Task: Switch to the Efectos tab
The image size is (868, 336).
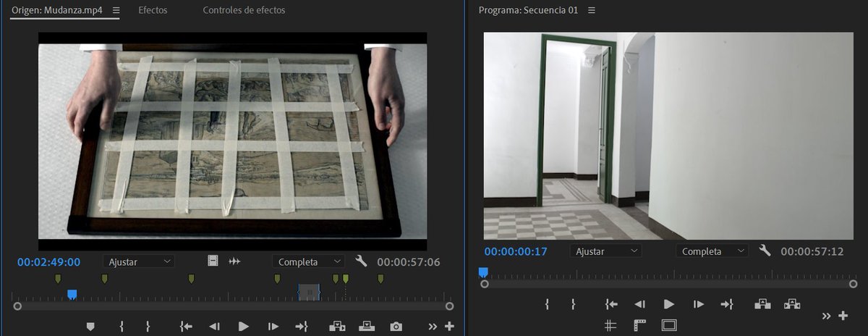Action: tap(153, 10)
